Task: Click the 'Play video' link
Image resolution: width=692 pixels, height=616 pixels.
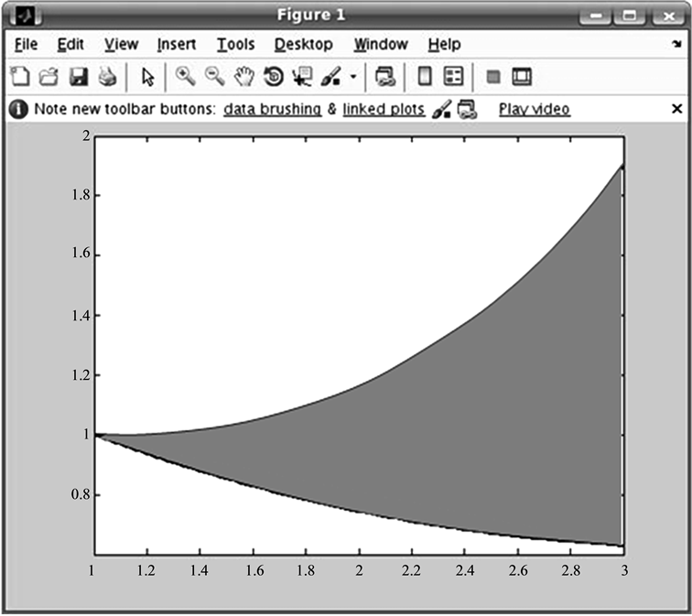Action: [534, 110]
